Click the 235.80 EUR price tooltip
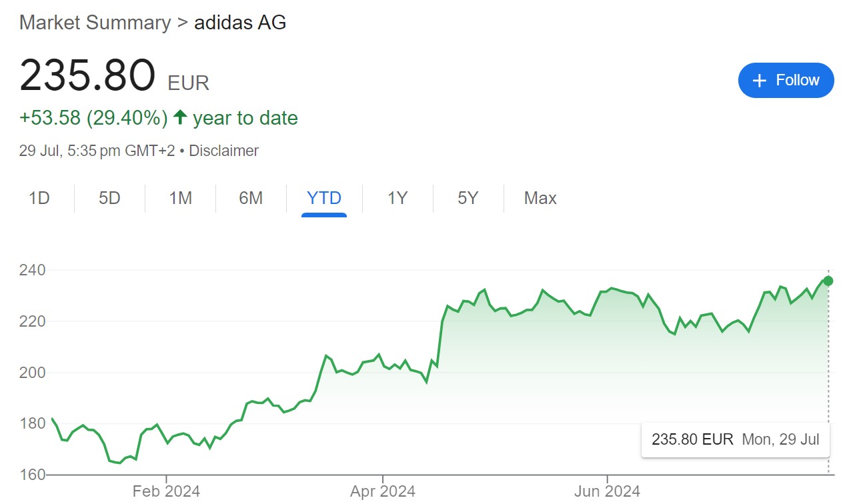Viewport: 849px width, 504px height. 736,439
